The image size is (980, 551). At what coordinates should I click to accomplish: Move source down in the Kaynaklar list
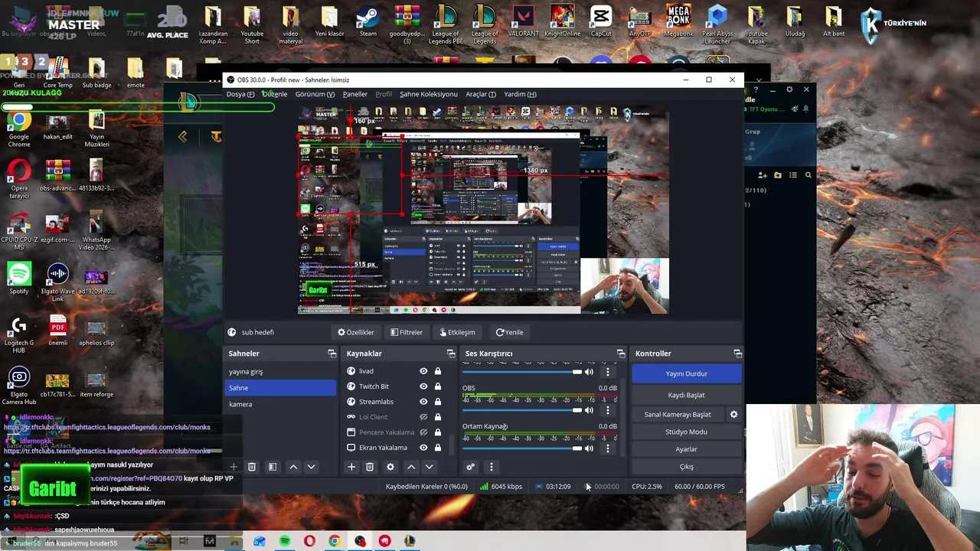click(x=429, y=467)
